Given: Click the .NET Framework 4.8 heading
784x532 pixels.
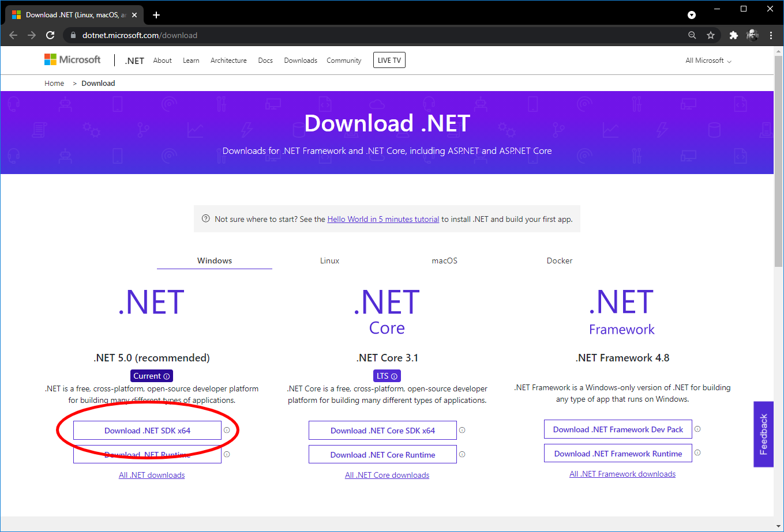Looking at the screenshot, I should [x=622, y=358].
